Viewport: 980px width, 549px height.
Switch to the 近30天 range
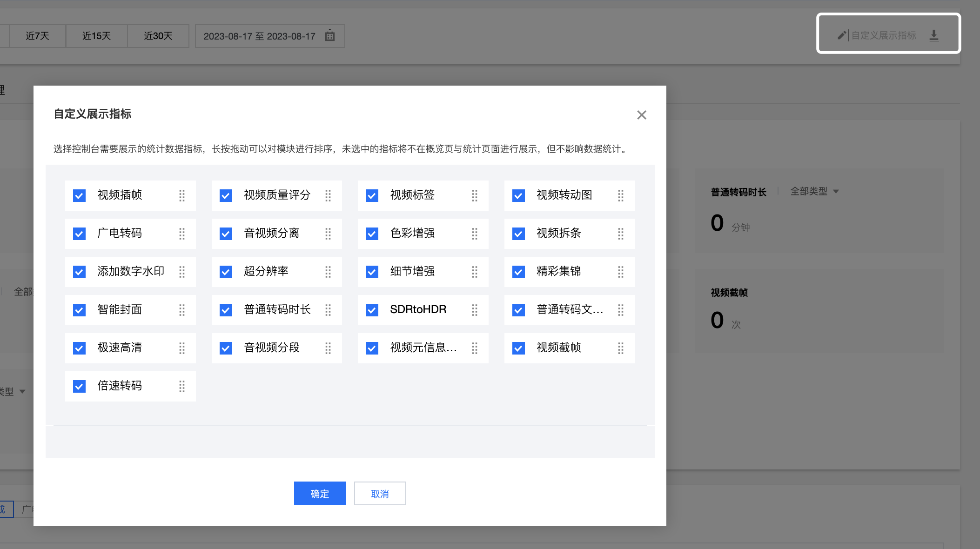pyautogui.click(x=158, y=36)
